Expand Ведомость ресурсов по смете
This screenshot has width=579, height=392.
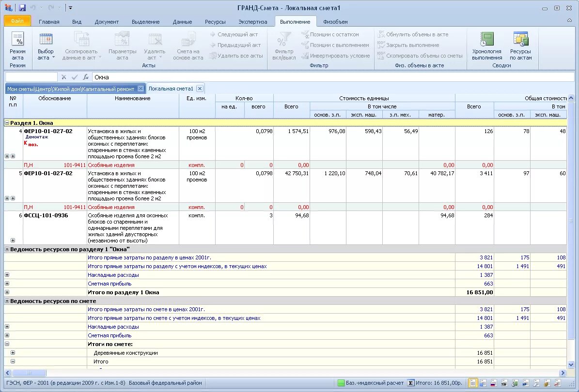(x=7, y=301)
